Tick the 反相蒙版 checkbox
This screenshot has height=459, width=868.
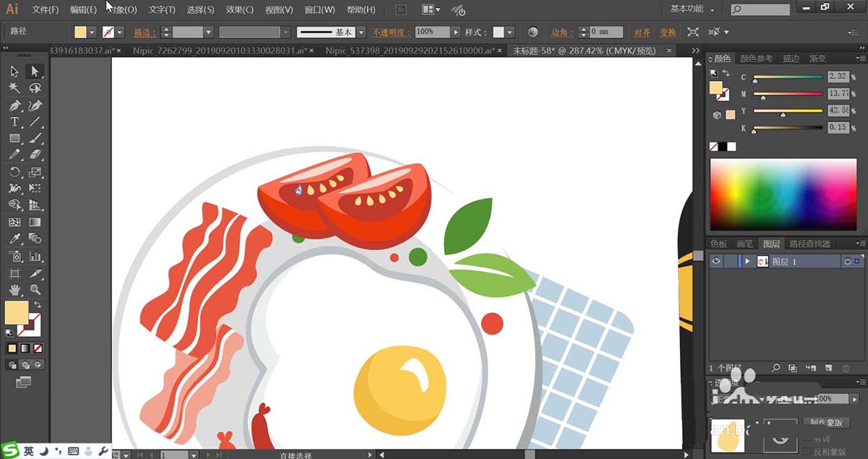point(807,452)
